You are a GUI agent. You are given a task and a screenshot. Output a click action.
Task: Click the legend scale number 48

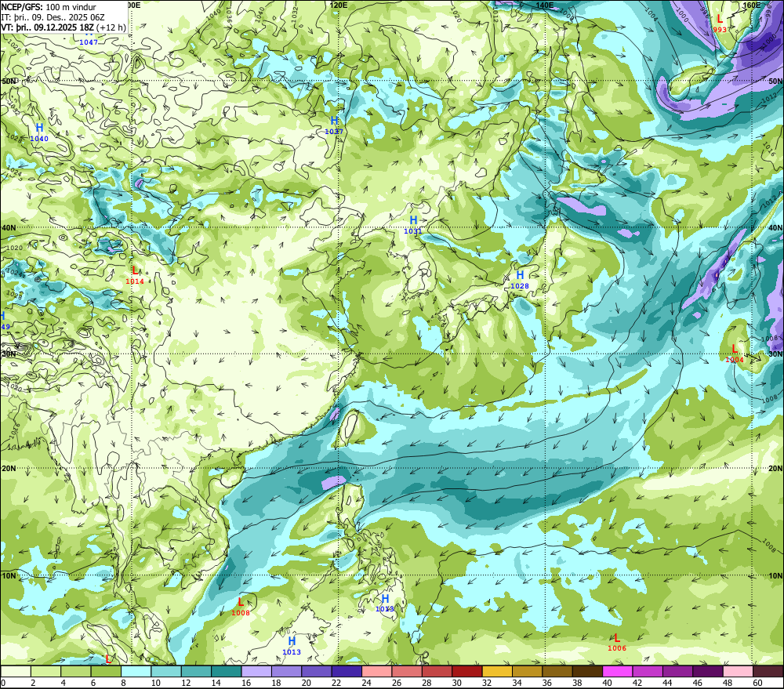click(x=728, y=683)
